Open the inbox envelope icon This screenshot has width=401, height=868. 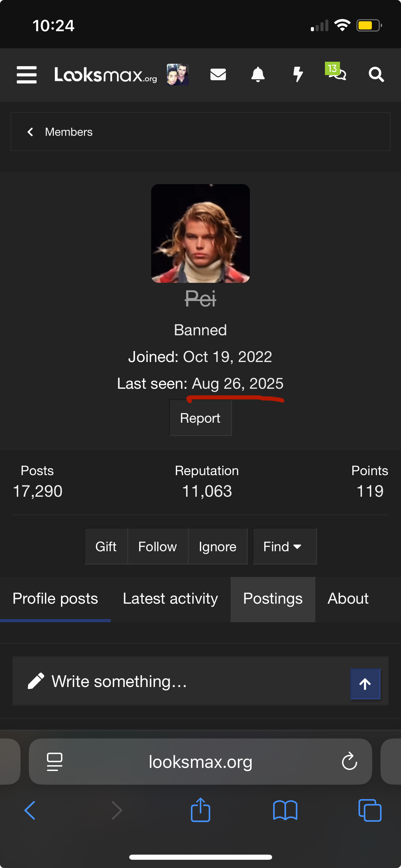coord(218,74)
